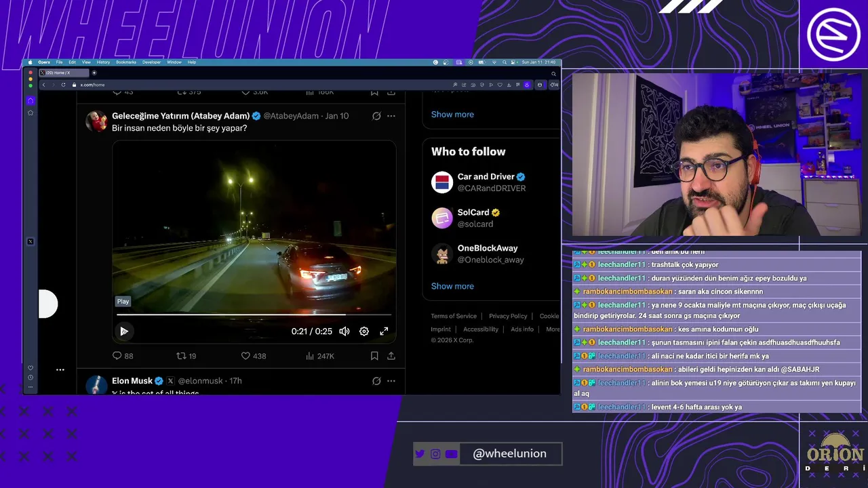Open Opera sidebar bookmarks star

[31, 113]
